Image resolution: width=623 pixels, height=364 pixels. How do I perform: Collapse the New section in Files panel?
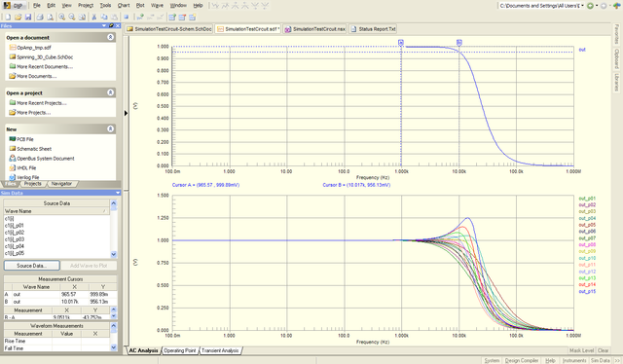click(x=110, y=128)
